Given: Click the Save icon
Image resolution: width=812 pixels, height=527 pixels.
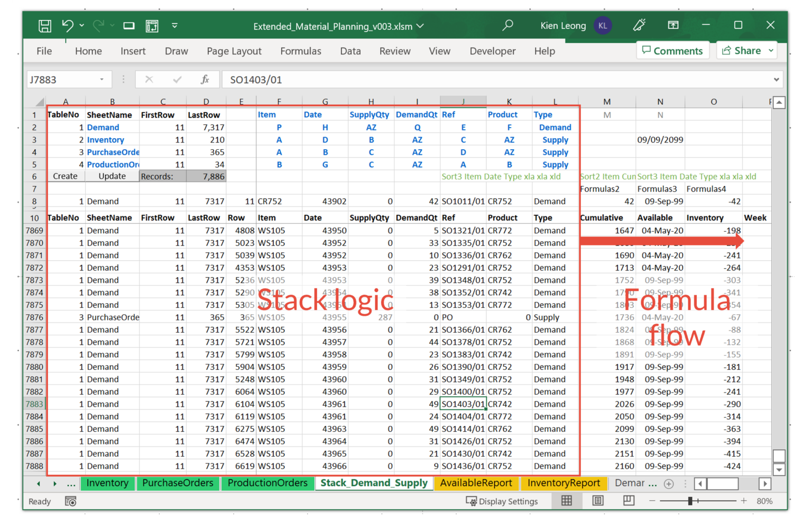Looking at the screenshot, I should pyautogui.click(x=44, y=25).
